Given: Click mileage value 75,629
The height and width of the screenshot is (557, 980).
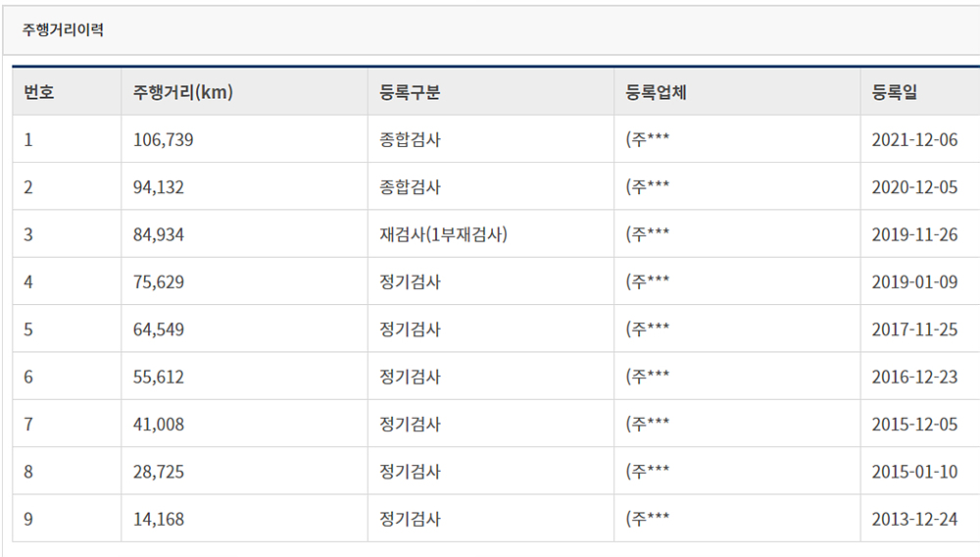Looking at the screenshot, I should [159, 282].
